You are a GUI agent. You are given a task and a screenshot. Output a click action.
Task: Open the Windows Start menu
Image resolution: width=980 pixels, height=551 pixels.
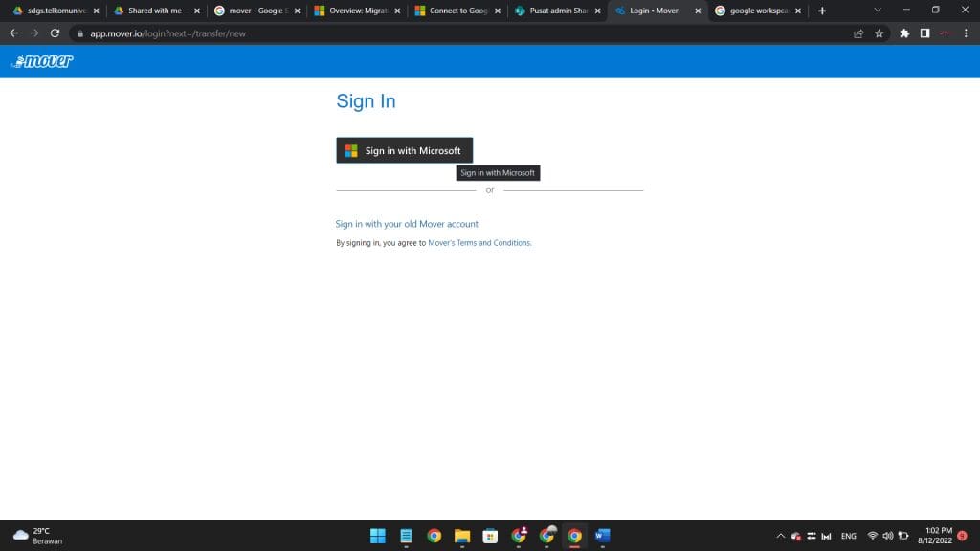[378, 536]
